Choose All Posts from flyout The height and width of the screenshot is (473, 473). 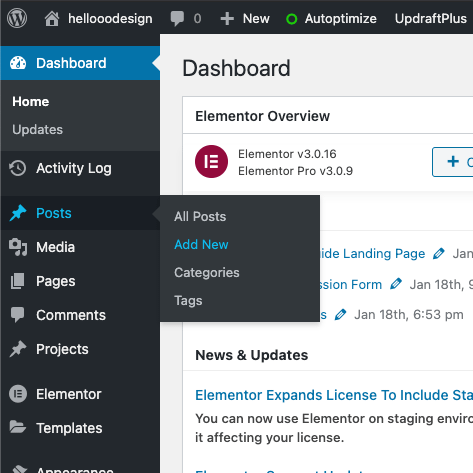[200, 217]
